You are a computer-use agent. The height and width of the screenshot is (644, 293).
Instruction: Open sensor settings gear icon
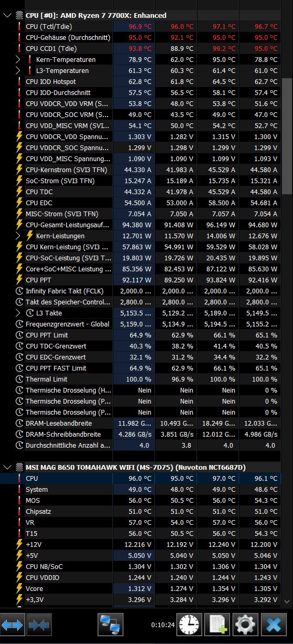tap(245, 625)
